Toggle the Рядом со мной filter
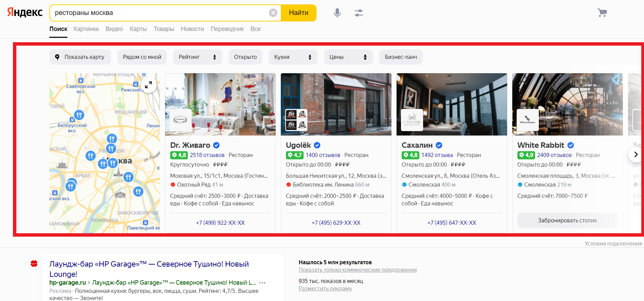The width and height of the screenshot is (644, 301). pos(142,57)
